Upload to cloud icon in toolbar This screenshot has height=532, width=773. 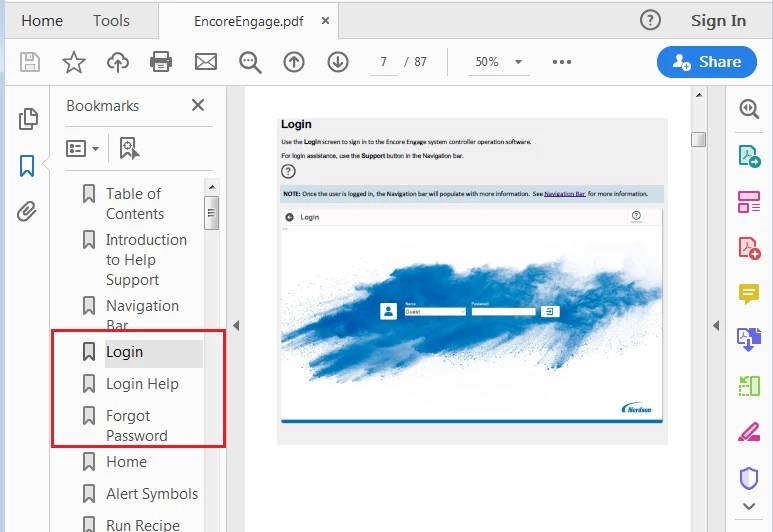[118, 62]
